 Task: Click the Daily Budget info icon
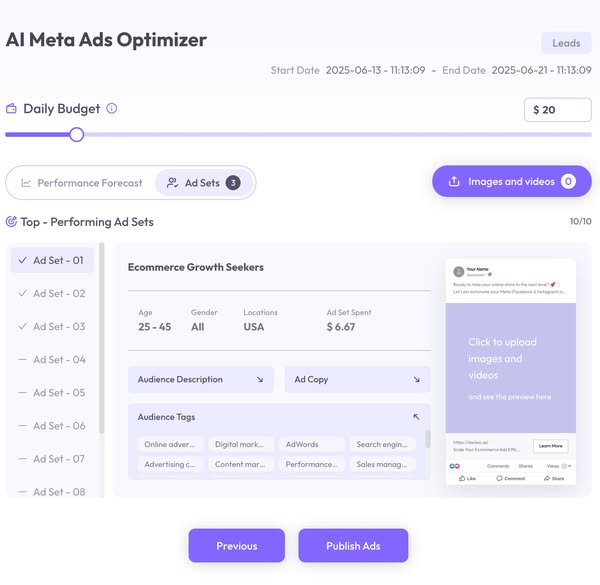click(x=112, y=109)
